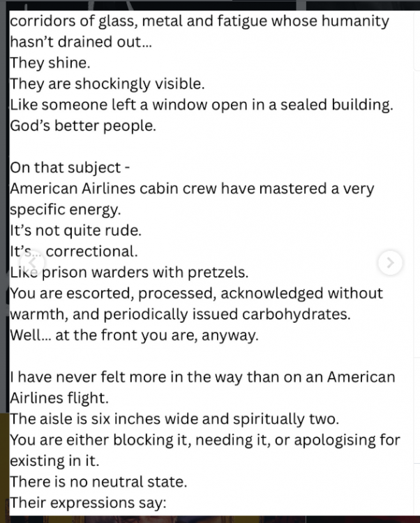The height and width of the screenshot is (523, 420).
Task: Click the line starting "You are either blocking"
Action: click(205, 440)
